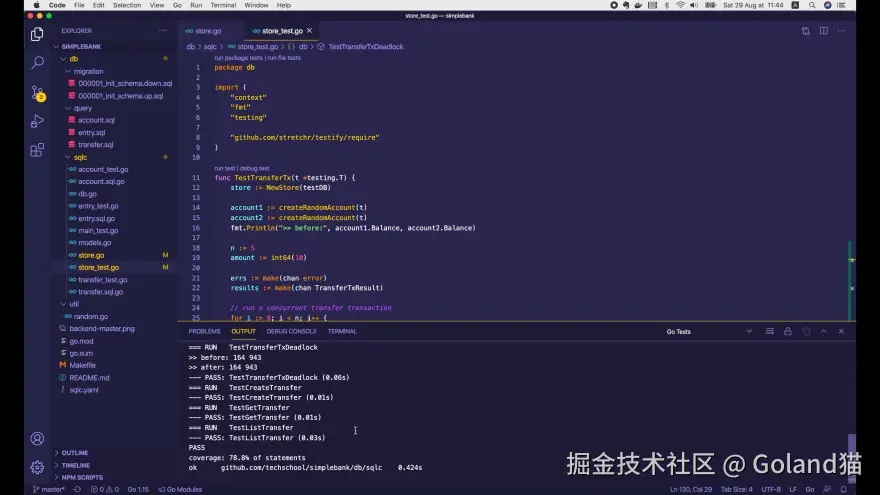
Task: Open sqlc.yaml in explorer
Action: 84,390
